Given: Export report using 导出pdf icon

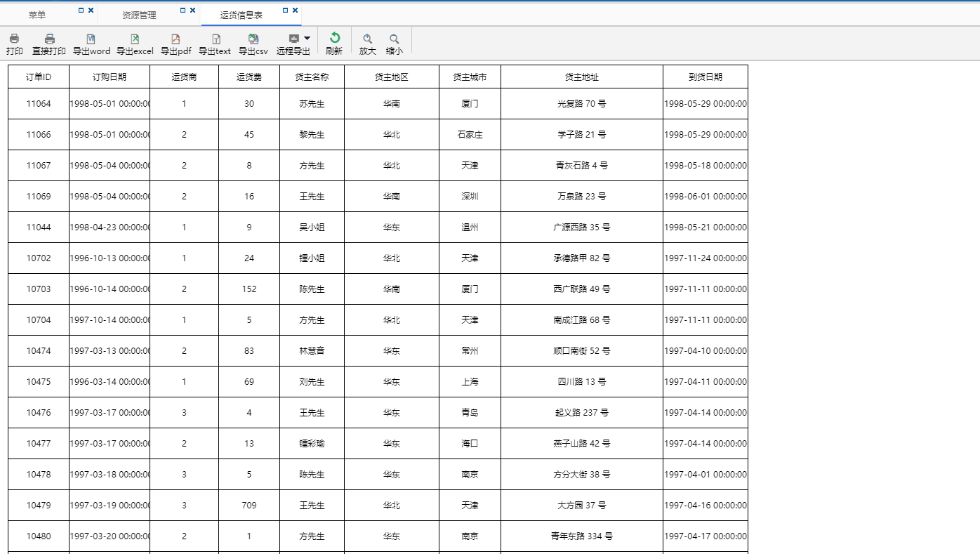Looking at the screenshot, I should 176,39.
